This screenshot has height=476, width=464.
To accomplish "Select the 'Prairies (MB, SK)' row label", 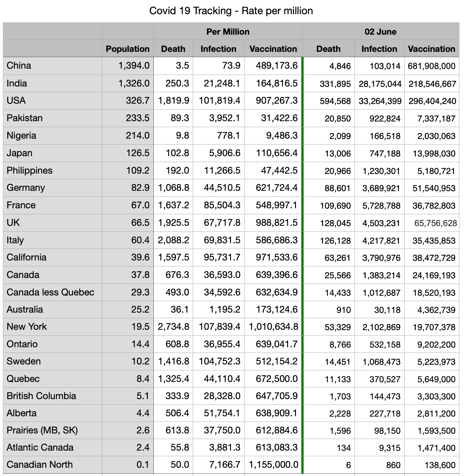I will tap(42, 430).
